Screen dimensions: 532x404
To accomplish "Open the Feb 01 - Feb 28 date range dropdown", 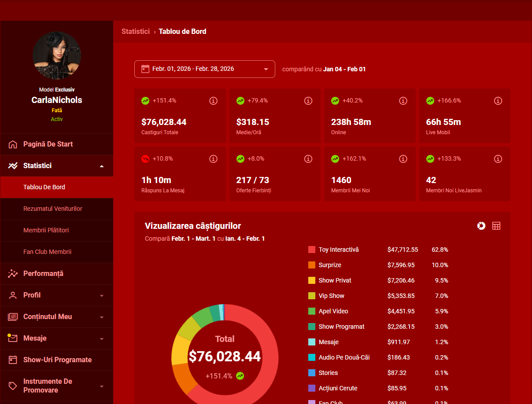I will 205,69.
